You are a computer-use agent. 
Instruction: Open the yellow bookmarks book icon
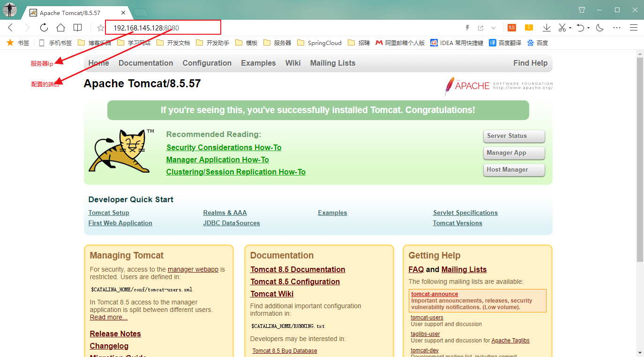coord(529,28)
